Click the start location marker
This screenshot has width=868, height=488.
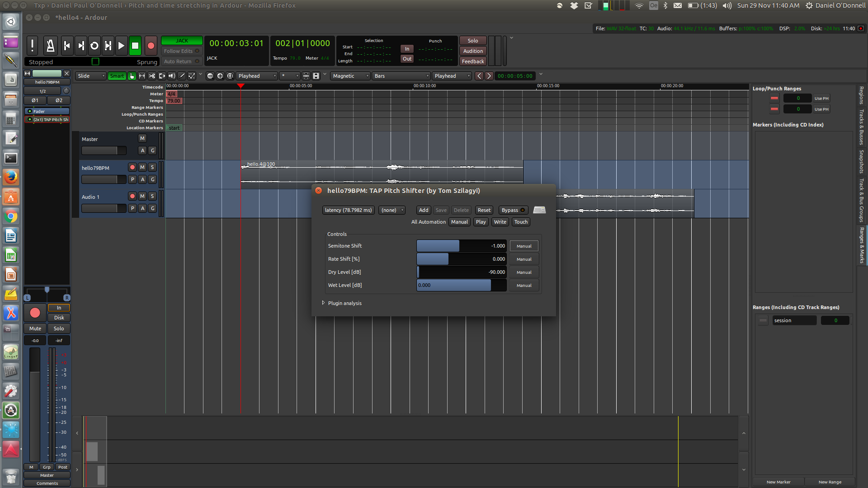pos(174,128)
